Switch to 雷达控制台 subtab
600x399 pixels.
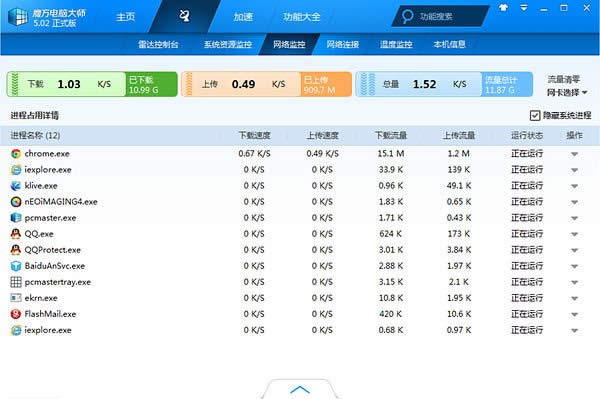click(x=158, y=44)
